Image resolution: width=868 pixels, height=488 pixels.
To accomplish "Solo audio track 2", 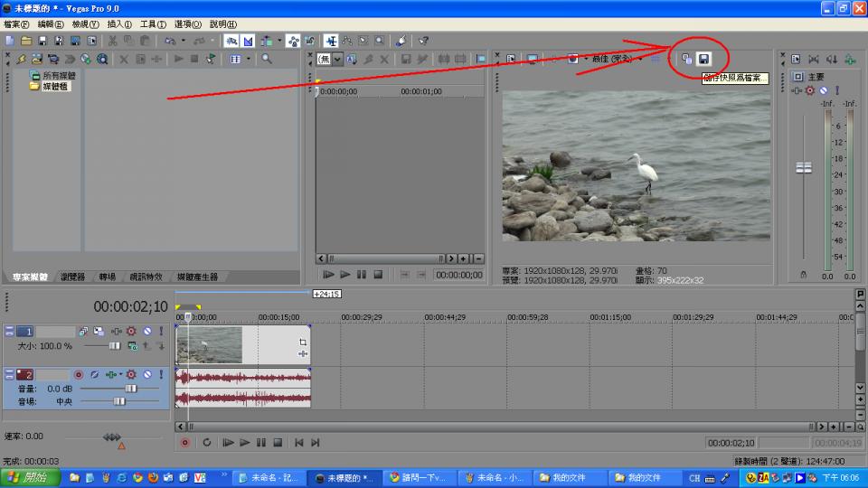I will tap(162, 374).
